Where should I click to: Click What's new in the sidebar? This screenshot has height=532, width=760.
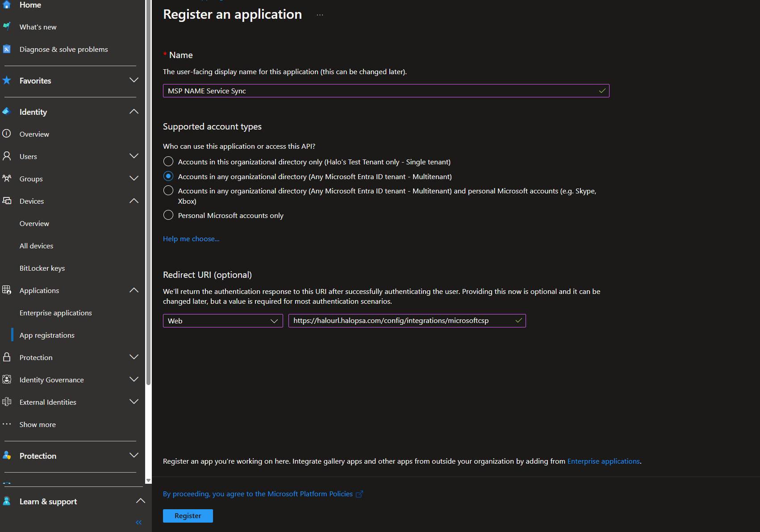[x=38, y=27]
